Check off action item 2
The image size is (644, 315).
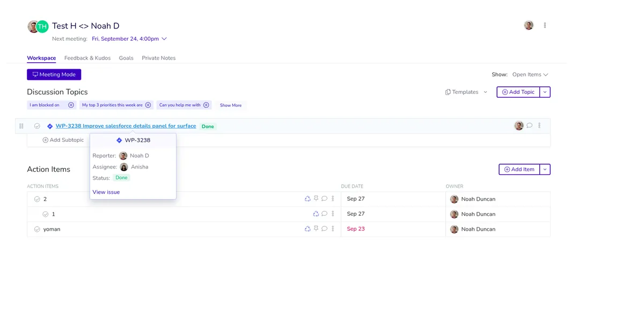pyautogui.click(x=37, y=199)
